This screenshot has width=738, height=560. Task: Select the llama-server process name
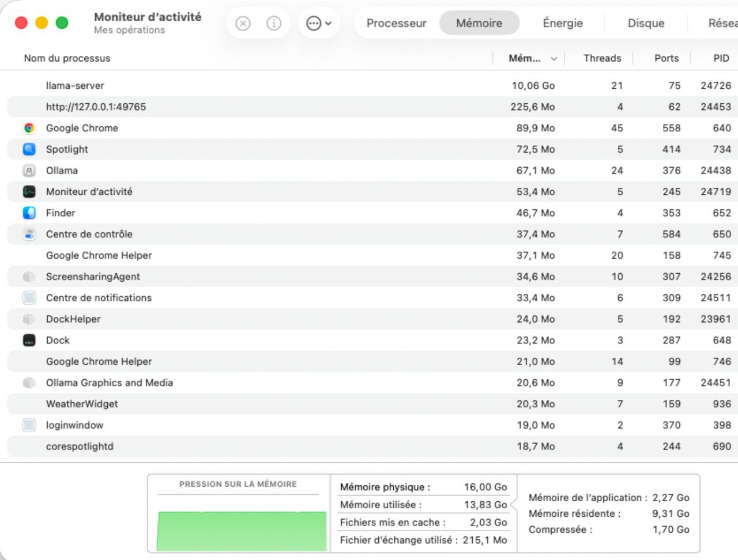[75, 86]
